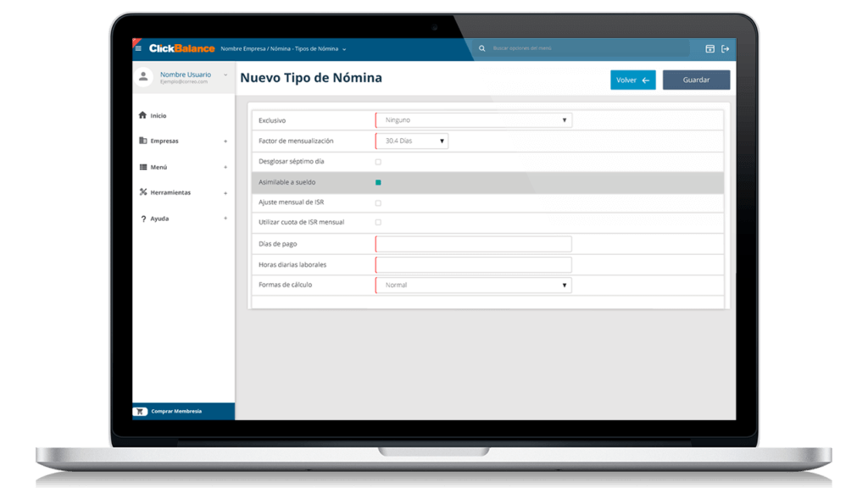Click the Días de pago field
Image resolution: width=868 pixels, height=488 pixels.
473,244
